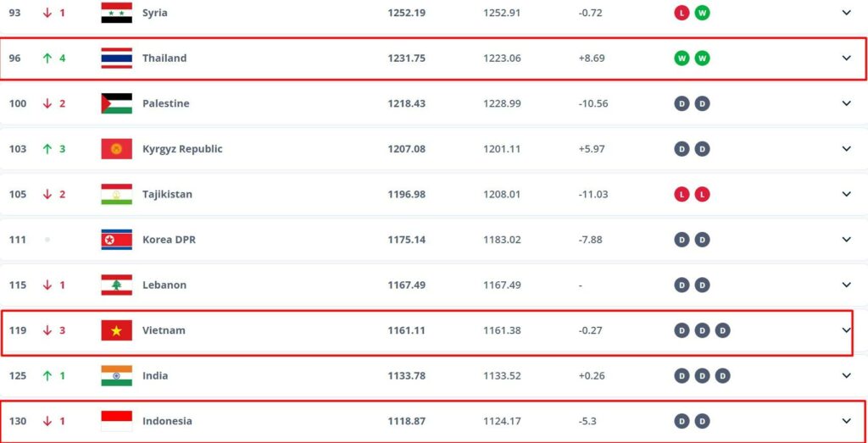Screen dimensions: 868x443
Task: Click the Kyrgyz Republic flag icon
Action: coord(116,149)
